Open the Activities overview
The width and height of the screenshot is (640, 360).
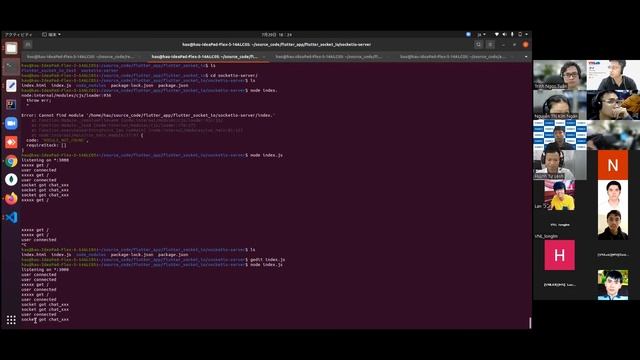click(18, 35)
